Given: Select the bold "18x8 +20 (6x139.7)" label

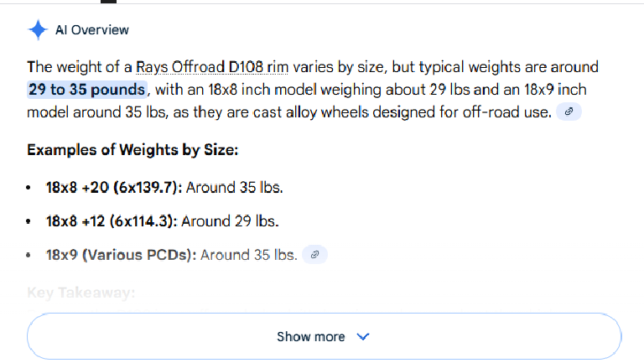Looking at the screenshot, I should coord(113,188).
